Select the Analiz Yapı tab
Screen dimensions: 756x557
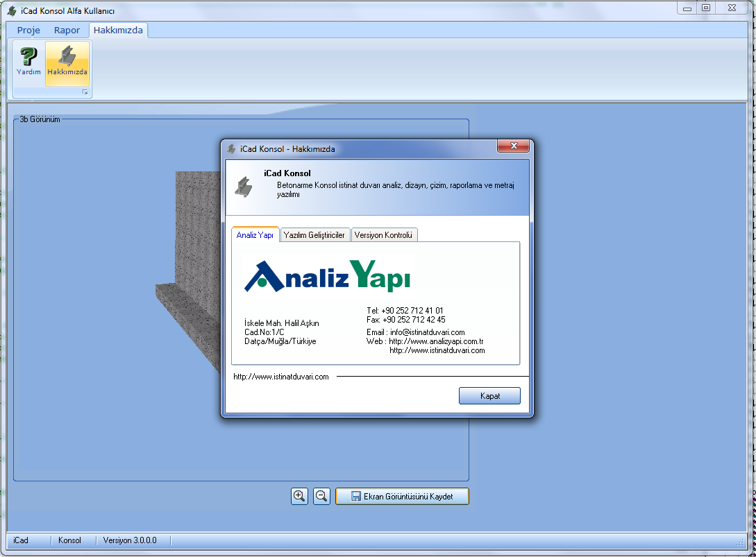255,234
